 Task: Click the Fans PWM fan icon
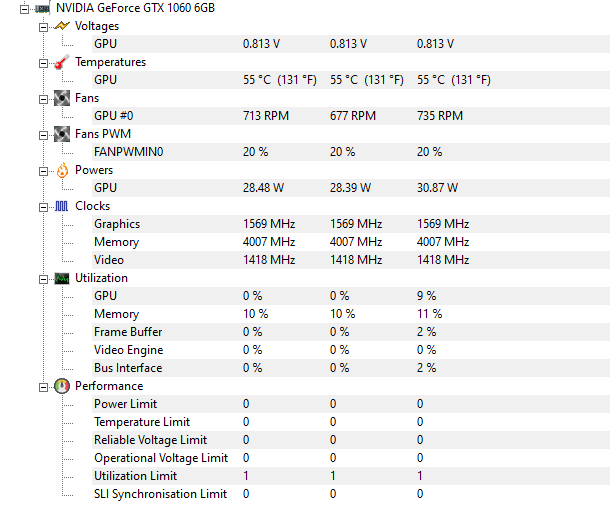tap(62, 134)
